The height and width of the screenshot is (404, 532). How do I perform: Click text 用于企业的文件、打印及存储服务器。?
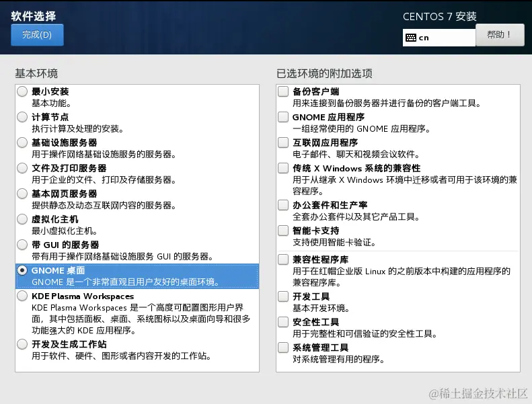(104, 179)
